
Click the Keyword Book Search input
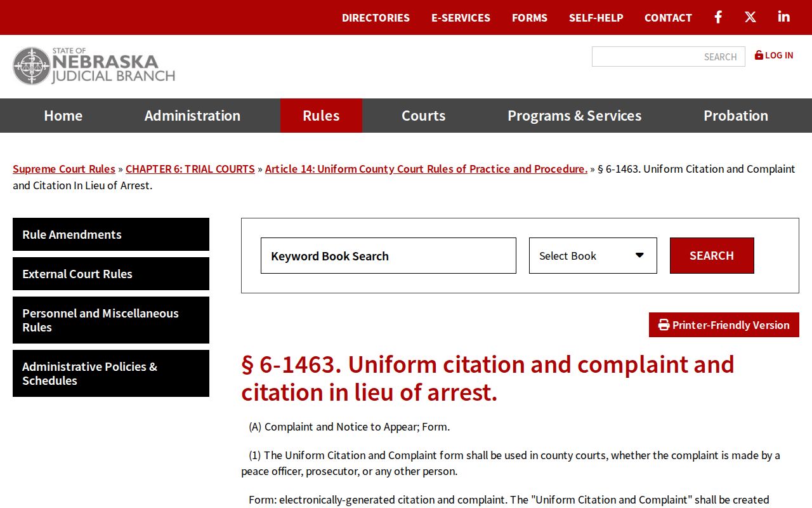click(x=388, y=256)
